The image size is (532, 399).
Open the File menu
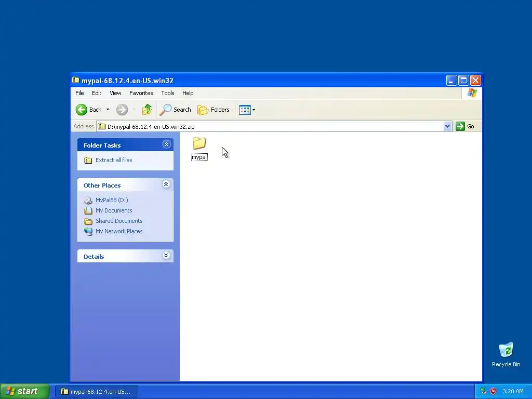pos(79,93)
